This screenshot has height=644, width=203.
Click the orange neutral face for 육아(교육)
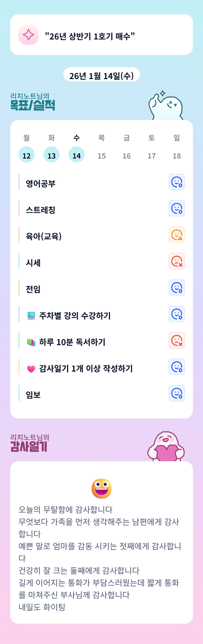(x=176, y=235)
